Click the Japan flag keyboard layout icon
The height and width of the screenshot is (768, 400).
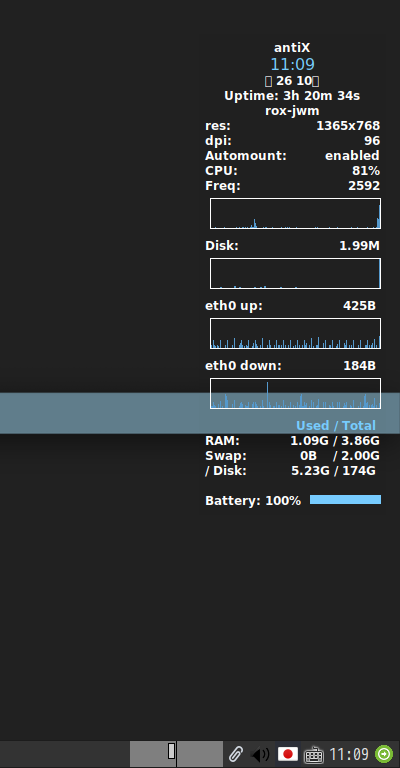point(288,753)
